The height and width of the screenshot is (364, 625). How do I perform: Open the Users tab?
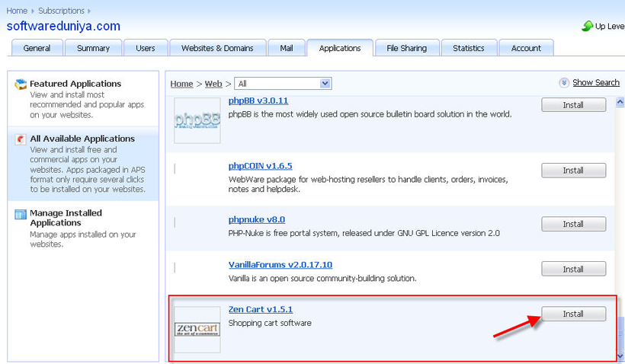click(146, 48)
